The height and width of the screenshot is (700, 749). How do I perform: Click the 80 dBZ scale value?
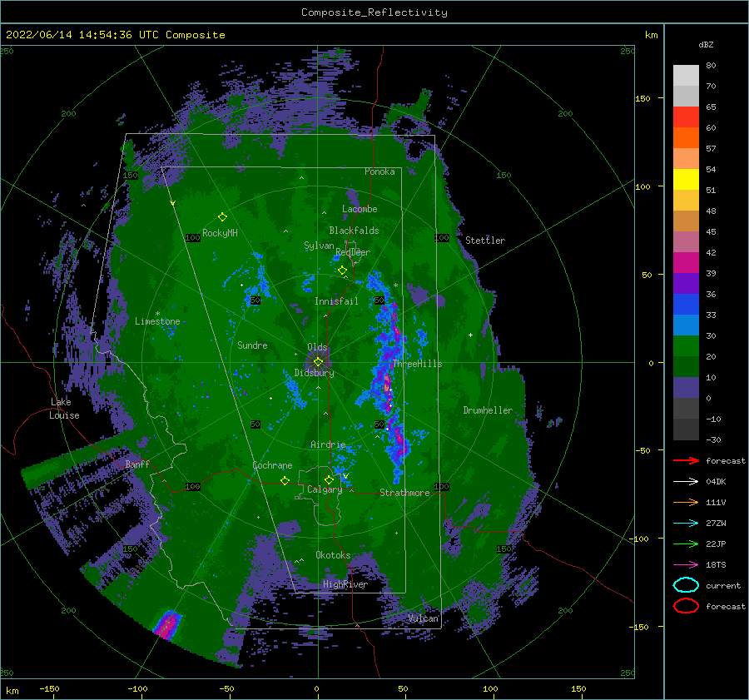pos(711,66)
